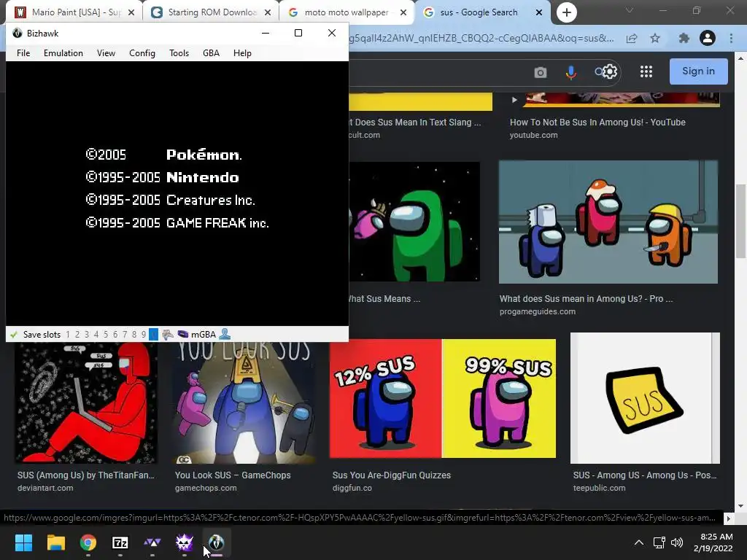The image size is (747, 560).
Task: Open the Google apps grid
Action: pyautogui.click(x=646, y=71)
